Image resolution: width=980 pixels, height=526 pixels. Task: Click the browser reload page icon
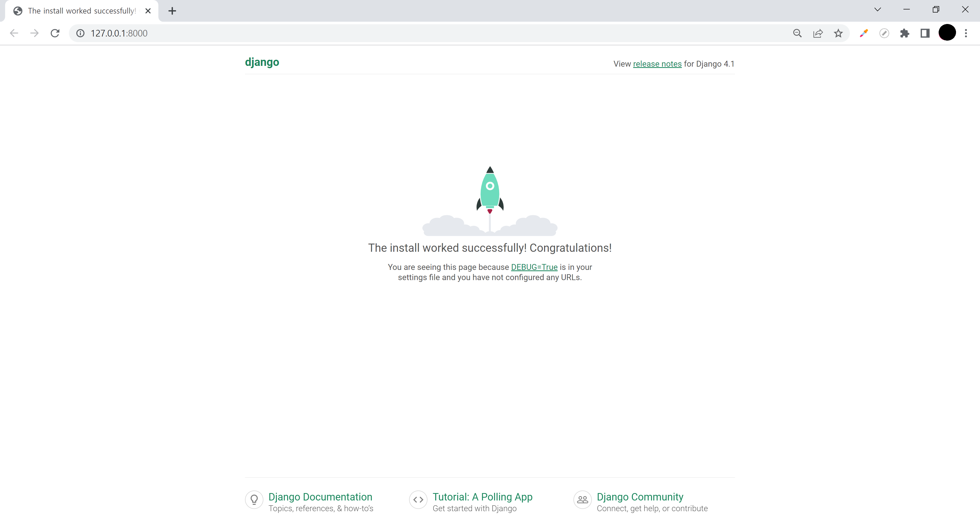(x=55, y=33)
